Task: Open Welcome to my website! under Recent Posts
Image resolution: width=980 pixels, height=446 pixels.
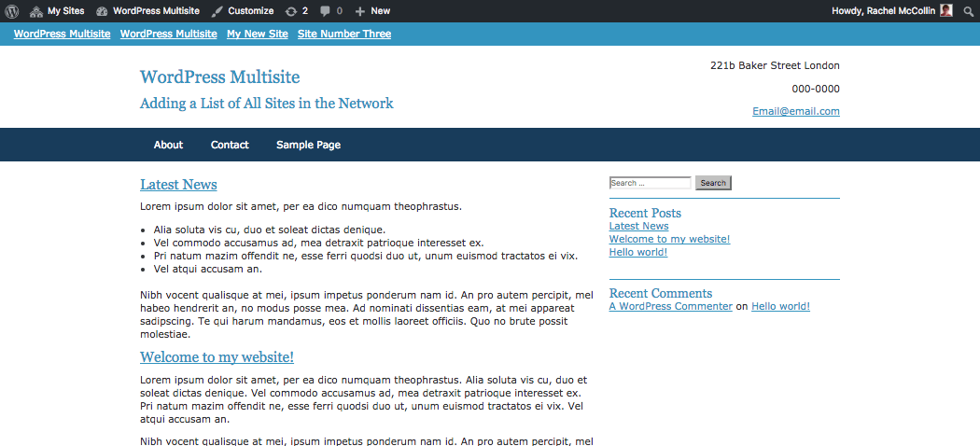Action: click(x=669, y=239)
